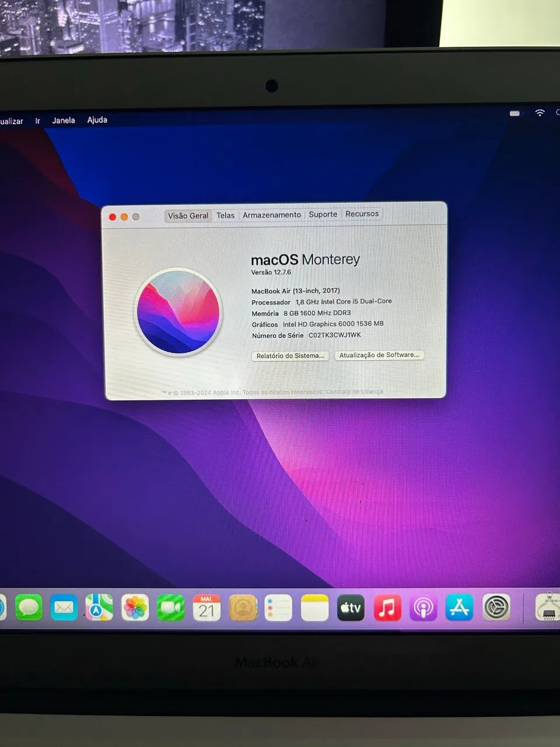Open Contacts from the Dock
This screenshot has height=747, width=560.
click(x=243, y=608)
